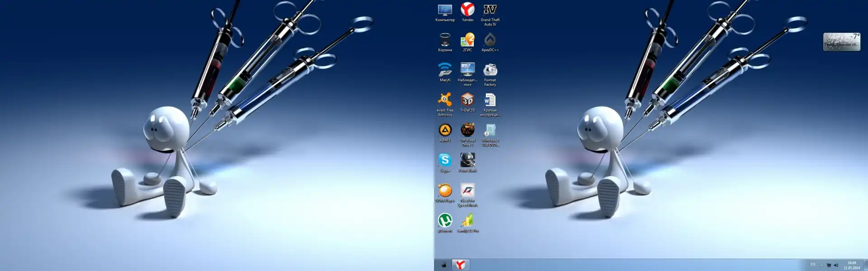This screenshot has height=271, width=868.
Task: Click the Корзина recycle bin icon
Action: [445, 40]
